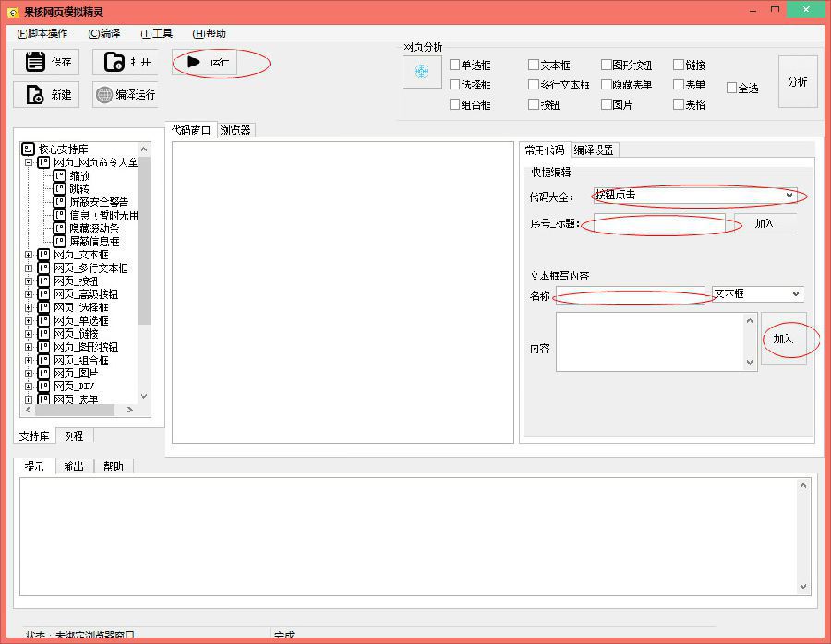Click the output panel scroll-down arrow
Viewport: 831px width, 644px height.
coord(803,586)
